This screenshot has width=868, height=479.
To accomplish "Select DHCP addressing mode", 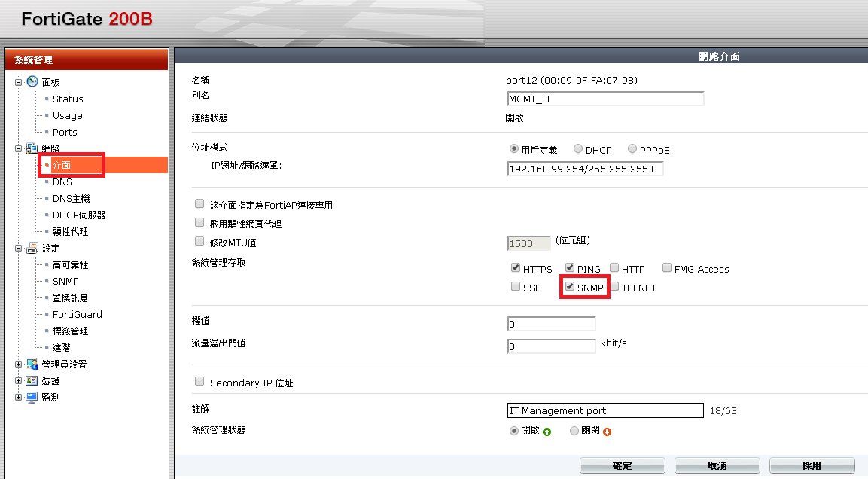I will pyautogui.click(x=578, y=148).
